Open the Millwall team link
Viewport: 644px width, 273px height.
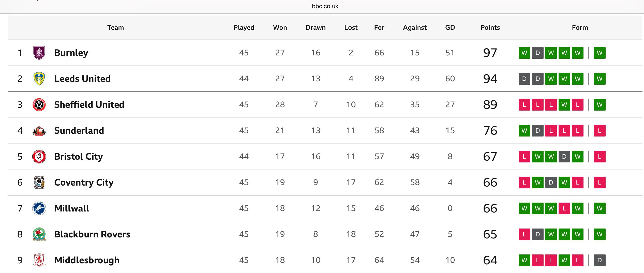point(72,208)
